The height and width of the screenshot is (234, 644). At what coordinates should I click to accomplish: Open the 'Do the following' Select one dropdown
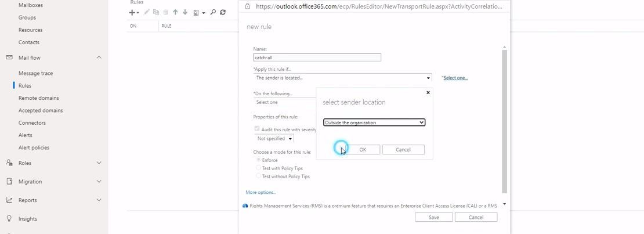(285, 102)
